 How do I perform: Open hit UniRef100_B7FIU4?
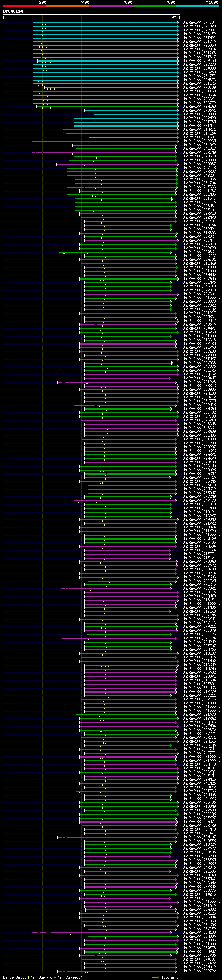[x=199, y=23]
